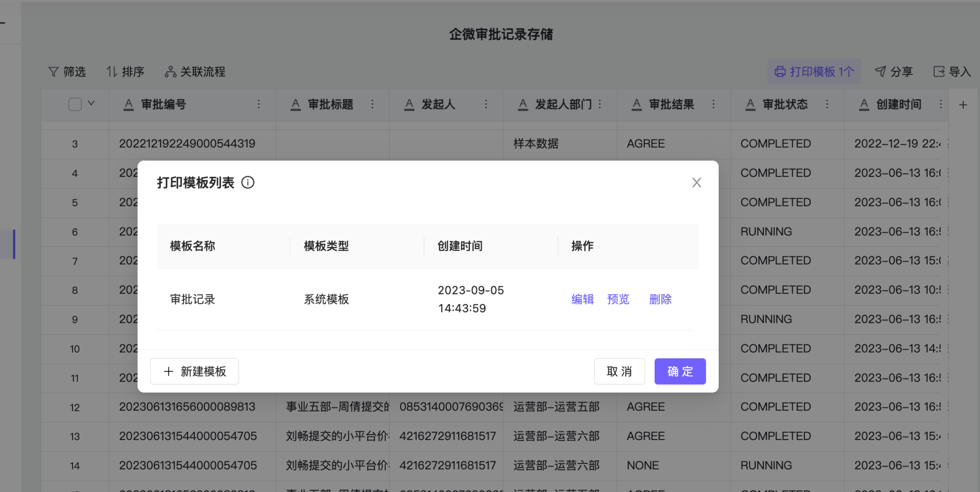
Task: Open the 发起人 column options menu
Action: click(486, 104)
